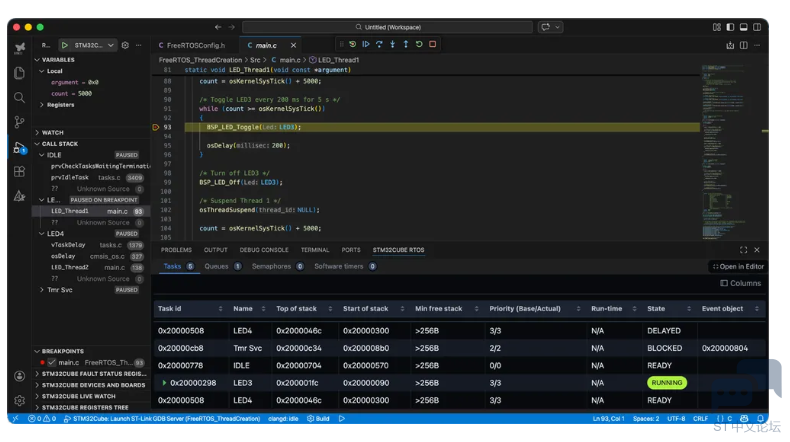The image size is (790, 442).
Task: Switch to the FreeRTOSConfig.h tab
Action: [x=197, y=45]
